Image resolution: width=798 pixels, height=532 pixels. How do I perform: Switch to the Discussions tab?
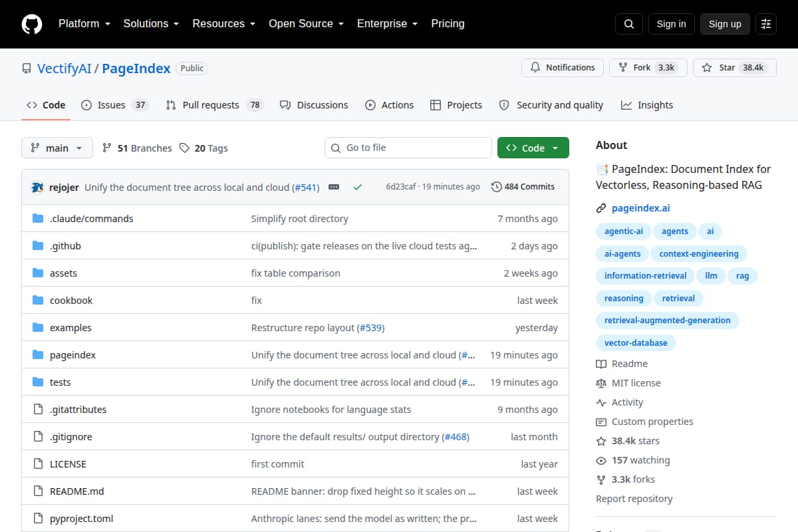tap(314, 105)
